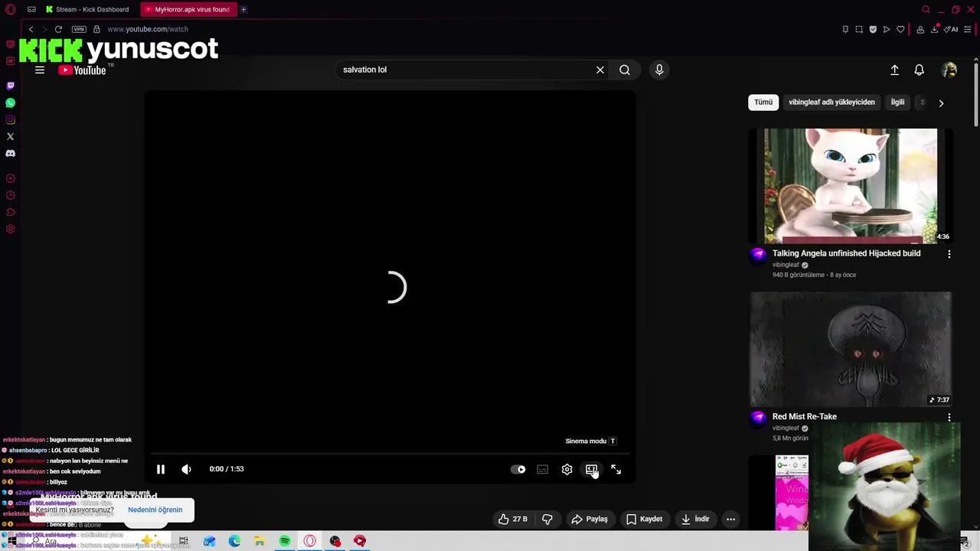Open Opera sidebar settings gear
The height and width of the screenshot is (551, 980).
[10, 229]
